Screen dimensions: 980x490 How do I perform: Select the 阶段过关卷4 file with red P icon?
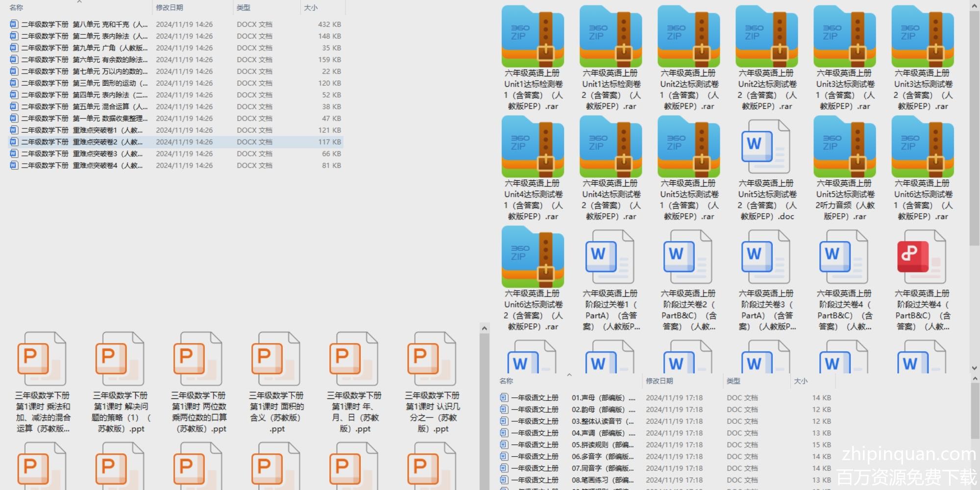tap(921, 257)
